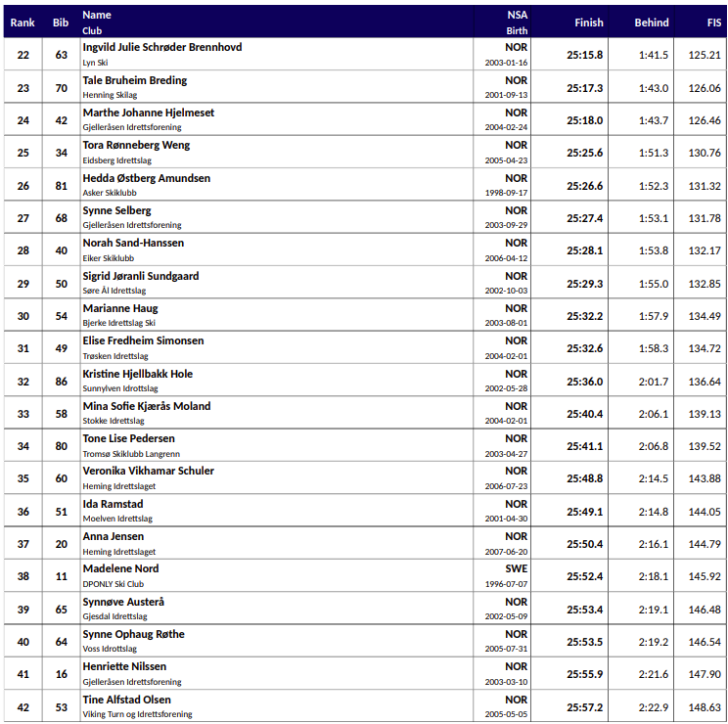Click Tora Rønneberg Weng's name
The height and width of the screenshot is (724, 728).
[137, 145]
